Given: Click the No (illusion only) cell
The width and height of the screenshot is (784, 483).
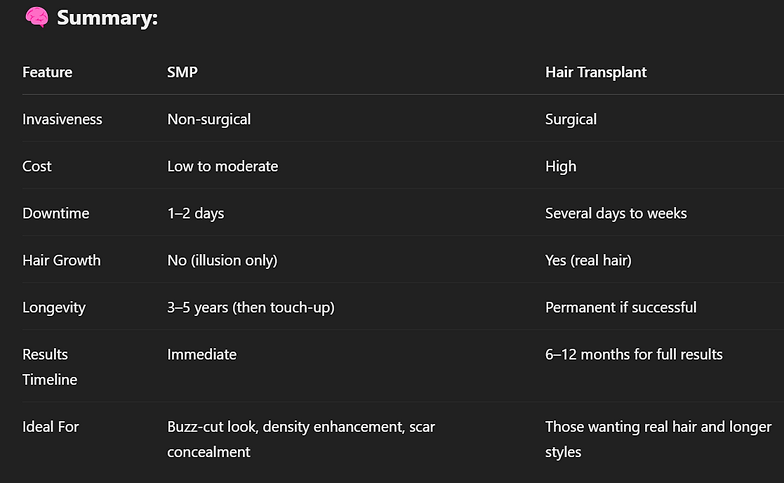Looking at the screenshot, I should 222,260.
